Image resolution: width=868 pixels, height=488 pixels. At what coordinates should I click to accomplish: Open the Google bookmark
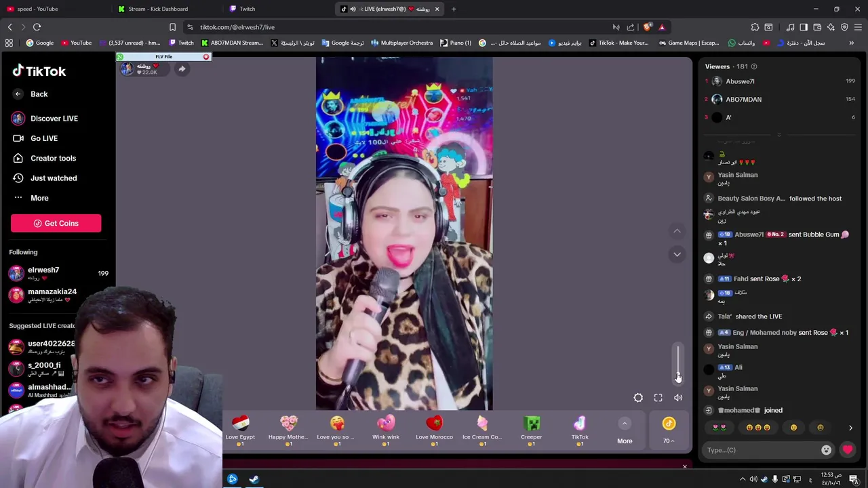coord(39,43)
